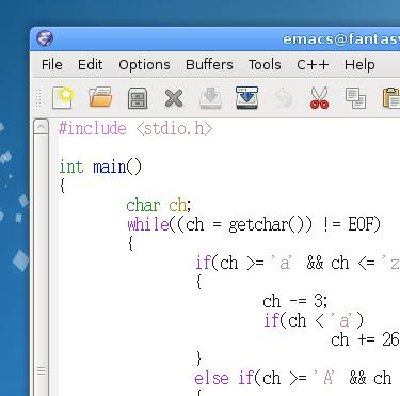
Task: Paste with the clipboard icon
Action: tap(391, 98)
